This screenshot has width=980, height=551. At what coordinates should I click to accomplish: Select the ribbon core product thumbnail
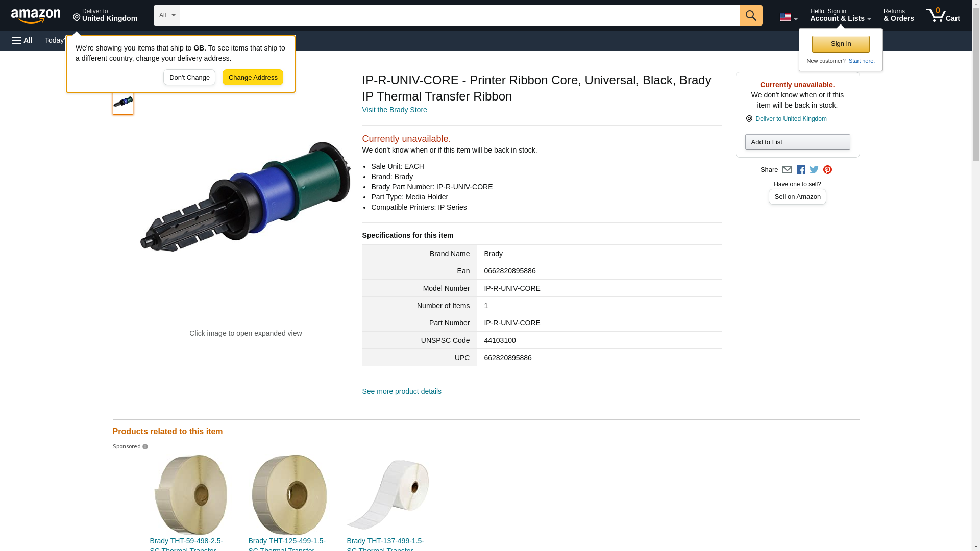(x=123, y=104)
